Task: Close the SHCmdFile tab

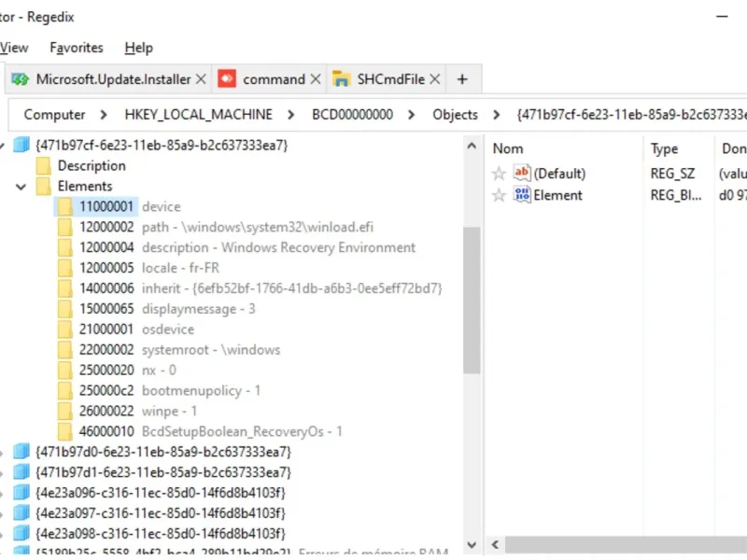Action: click(434, 79)
